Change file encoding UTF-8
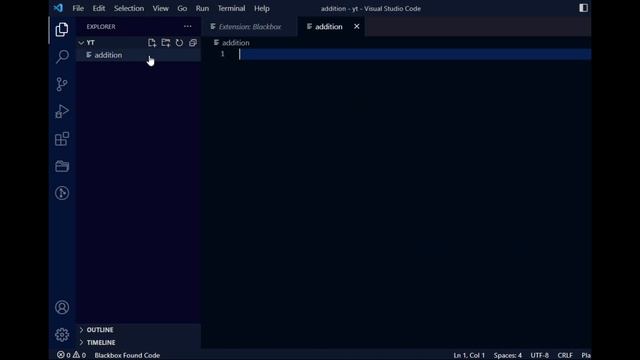 (x=539, y=355)
